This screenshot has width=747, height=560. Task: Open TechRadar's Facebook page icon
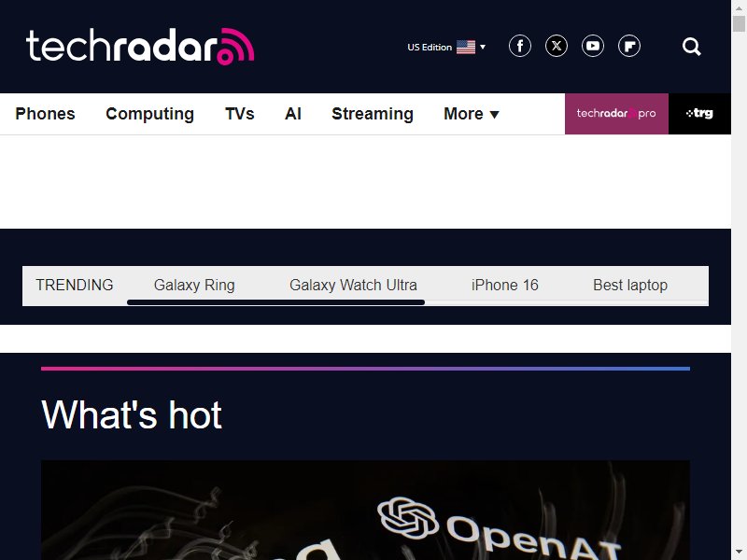(x=520, y=46)
